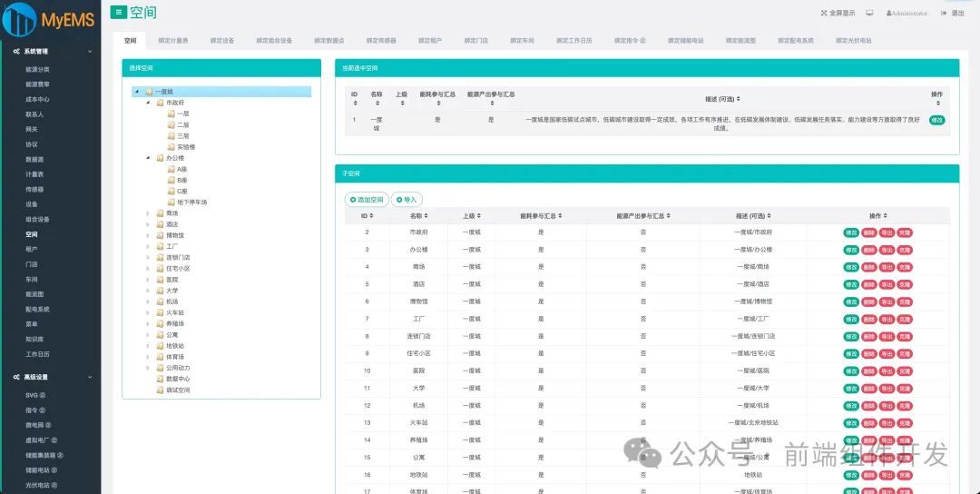Collapse the 高级设置 sidebar section chevron
This screenshot has width=980, height=494.
coord(90,377)
